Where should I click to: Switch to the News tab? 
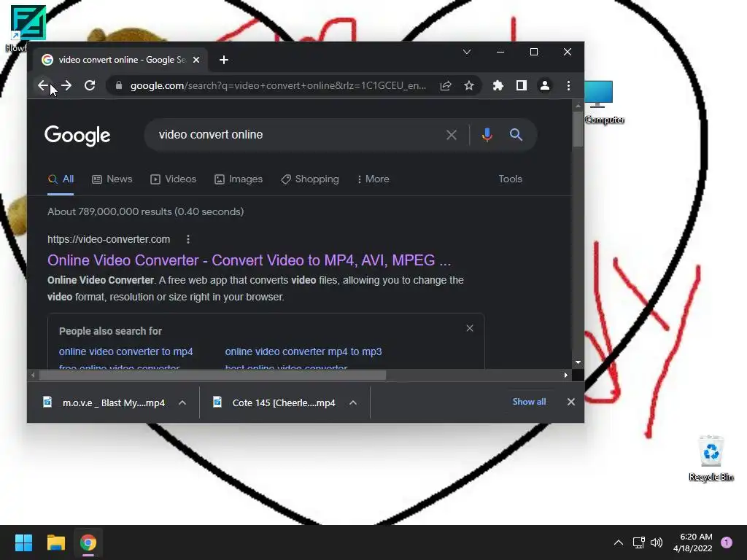point(112,179)
